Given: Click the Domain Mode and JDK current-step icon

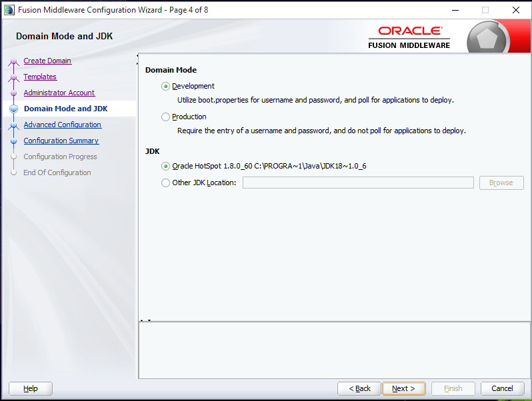Looking at the screenshot, I should tap(13, 109).
